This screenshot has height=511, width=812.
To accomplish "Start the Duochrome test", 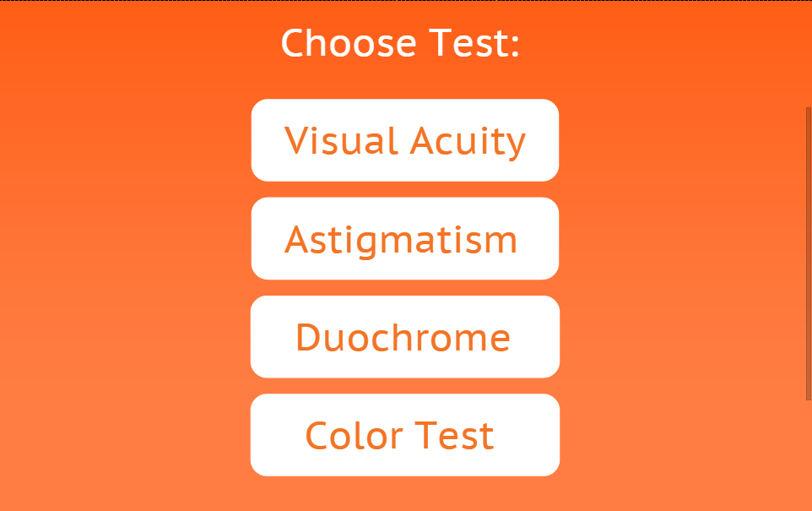I will pyautogui.click(x=405, y=337).
